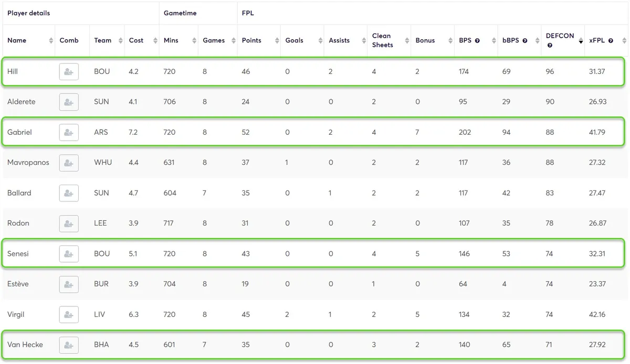Click the Team column header

[x=103, y=40]
